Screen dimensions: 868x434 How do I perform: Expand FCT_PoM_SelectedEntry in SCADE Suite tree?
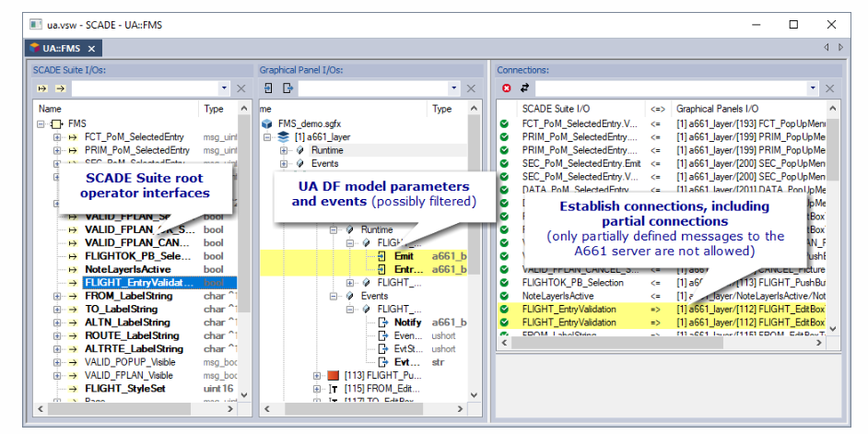click(57, 137)
